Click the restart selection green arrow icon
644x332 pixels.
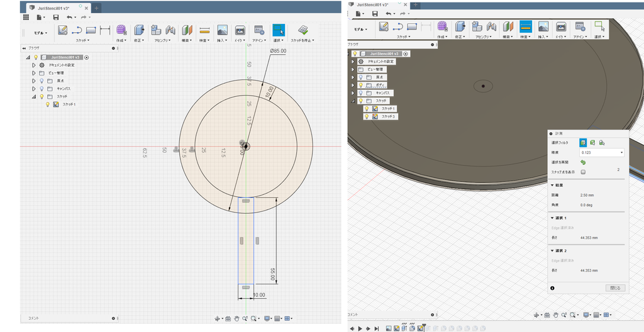pyautogui.click(x=583, y=162)
